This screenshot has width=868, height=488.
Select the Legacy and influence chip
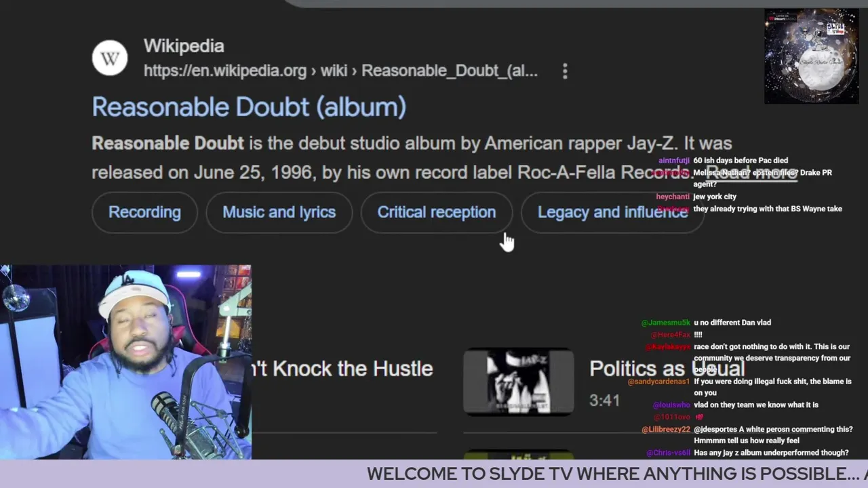tap(612, 212)
